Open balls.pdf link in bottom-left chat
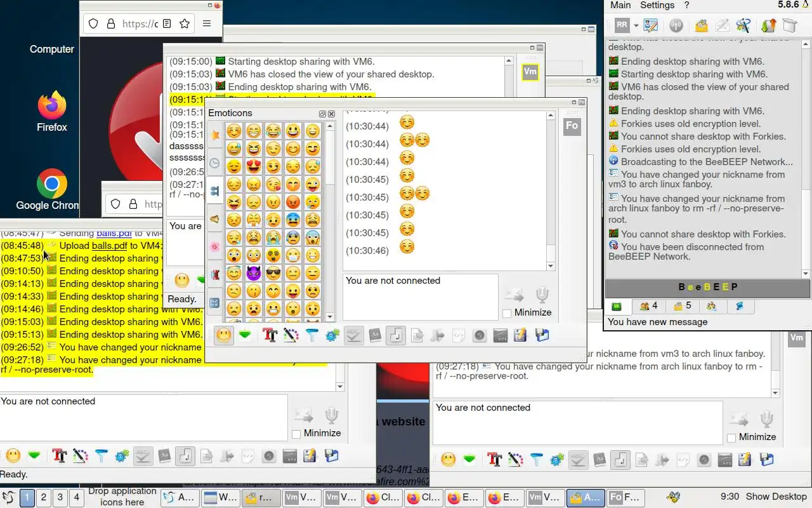The image size is (812, 508). tap(110, 246)
